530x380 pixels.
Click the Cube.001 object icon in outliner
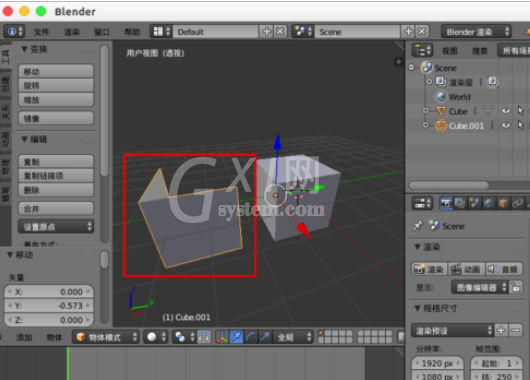pyautogui.click(x=441, y=125)
